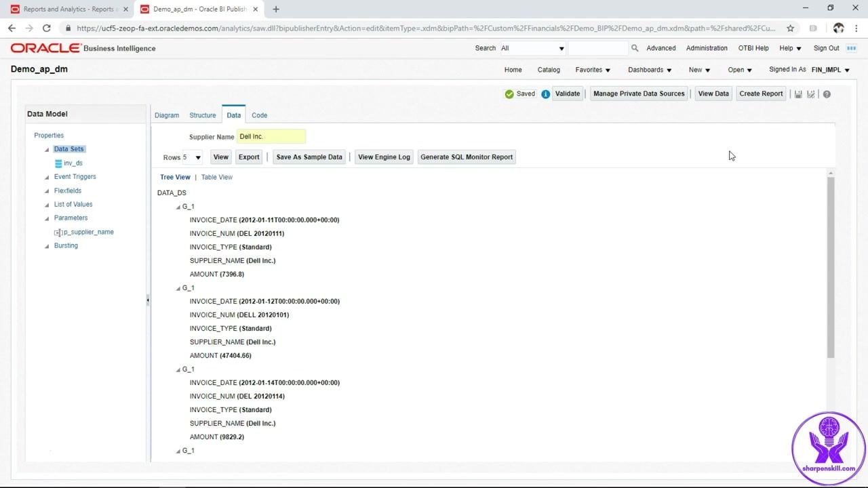
Task: Open a new browser tab with the plus icon
Action: [x=276, y=9]
